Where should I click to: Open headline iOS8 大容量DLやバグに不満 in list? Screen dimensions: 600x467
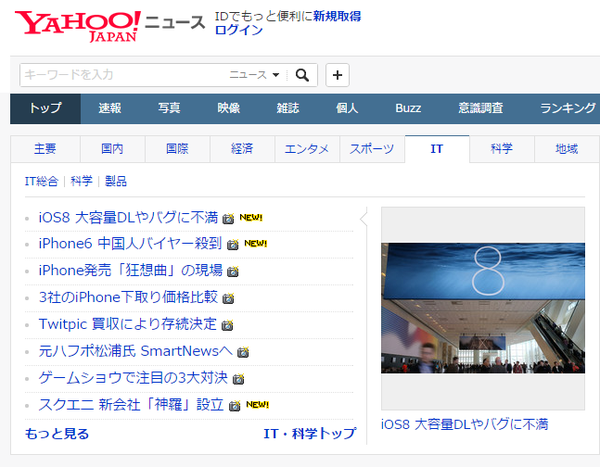(128, 217)
